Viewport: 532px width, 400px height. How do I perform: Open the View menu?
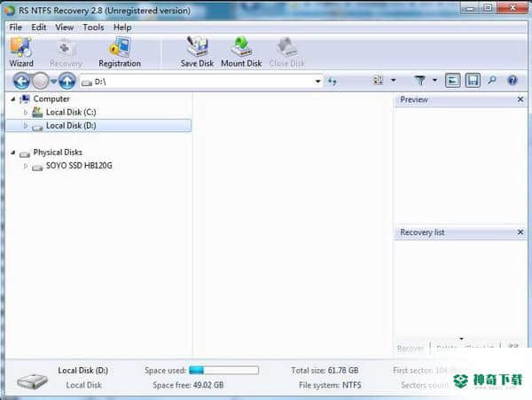tap(65, 27)
